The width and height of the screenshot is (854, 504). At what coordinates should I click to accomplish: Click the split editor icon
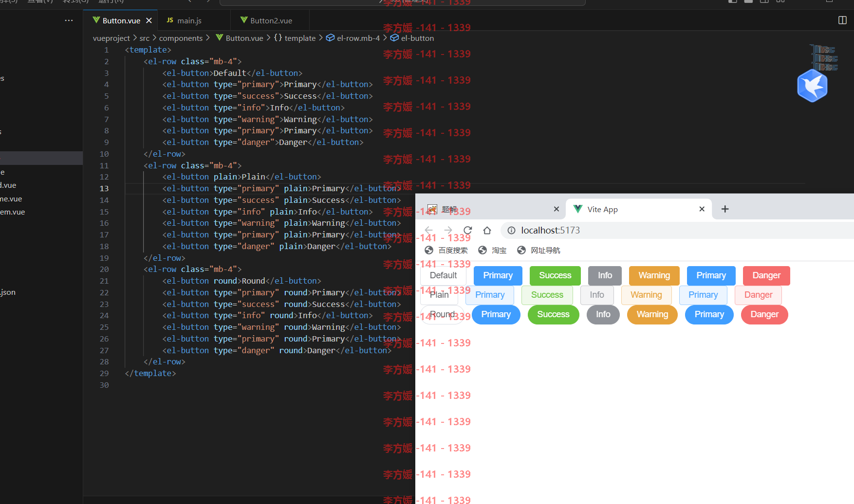click(x=842, y=20)
